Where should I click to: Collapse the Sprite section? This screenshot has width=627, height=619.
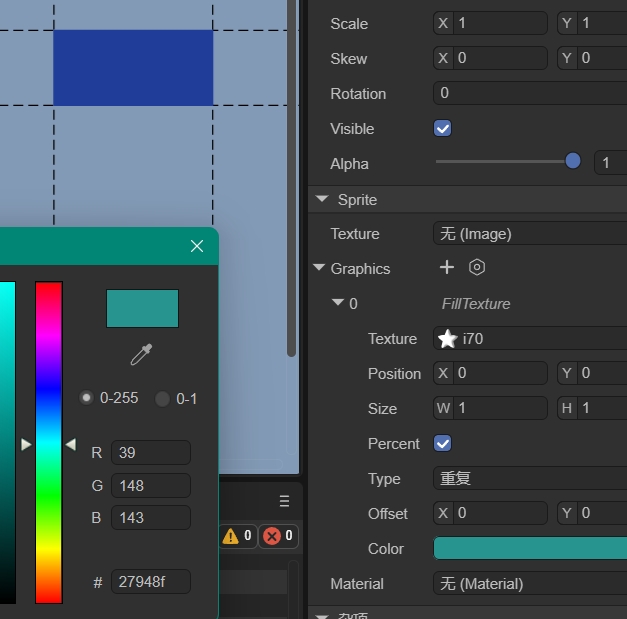322,199
